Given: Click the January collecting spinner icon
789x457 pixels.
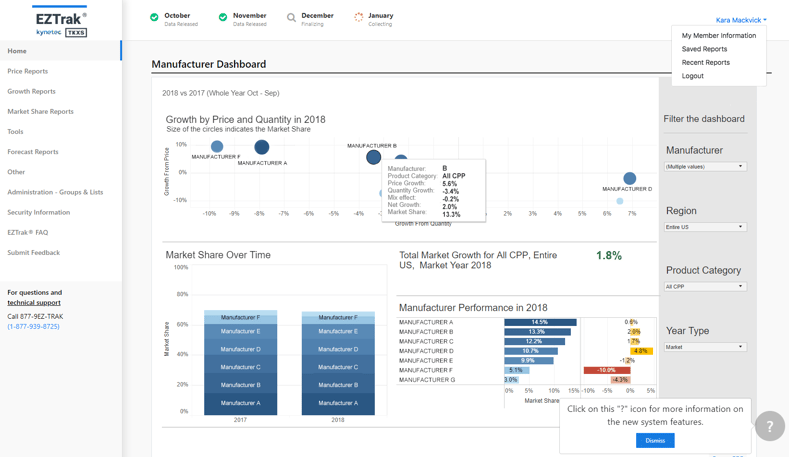Looking at the screenshot, I should (x=358, y=17).
